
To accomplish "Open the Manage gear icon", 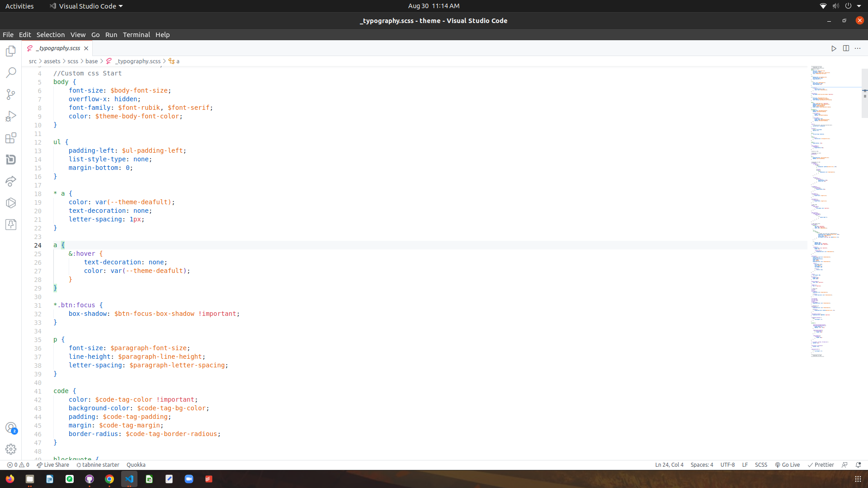I will 11,449.
